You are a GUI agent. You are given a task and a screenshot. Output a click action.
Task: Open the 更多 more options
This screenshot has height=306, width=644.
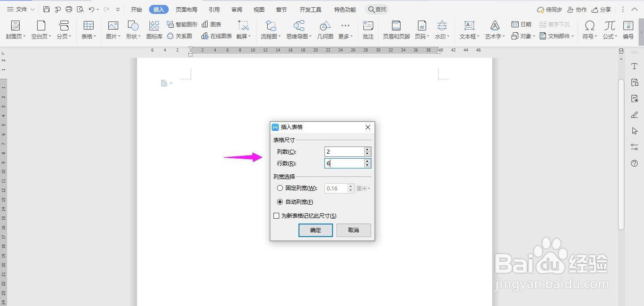pyautogui.click(x=345, y=30)
